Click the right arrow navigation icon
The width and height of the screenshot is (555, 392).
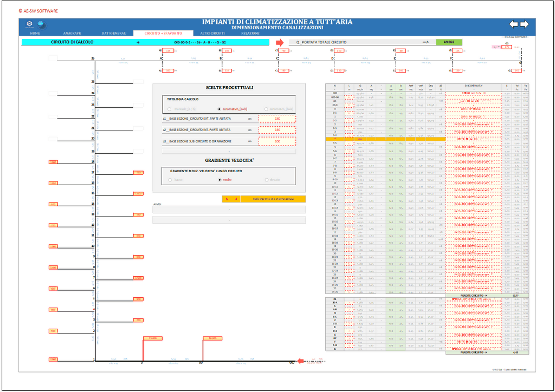524,24
